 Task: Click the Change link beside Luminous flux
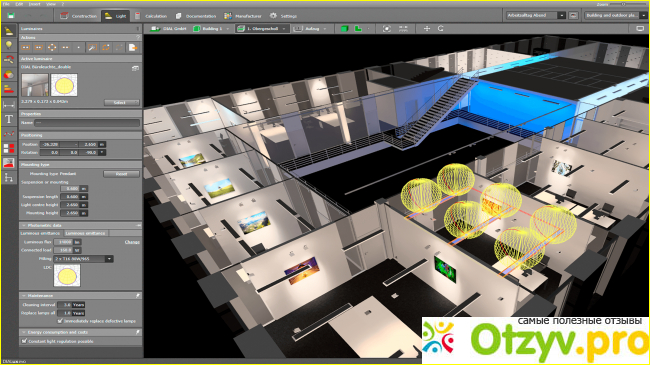[132, 242]
